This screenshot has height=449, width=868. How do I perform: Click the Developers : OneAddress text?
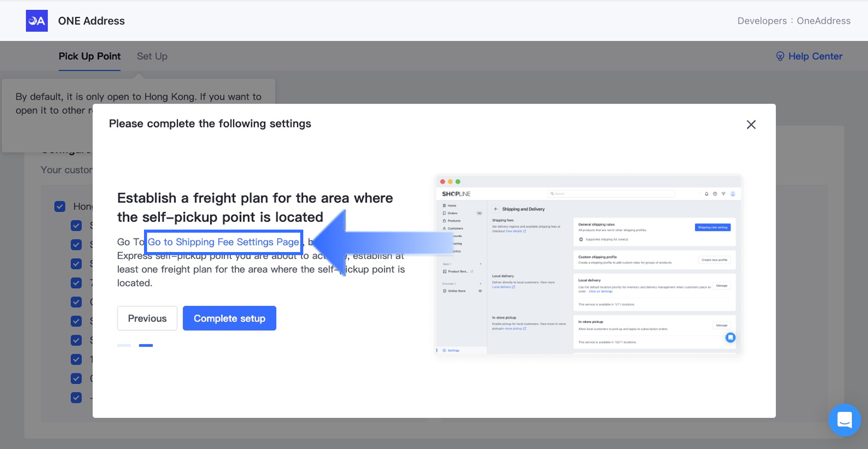[793, 21]
